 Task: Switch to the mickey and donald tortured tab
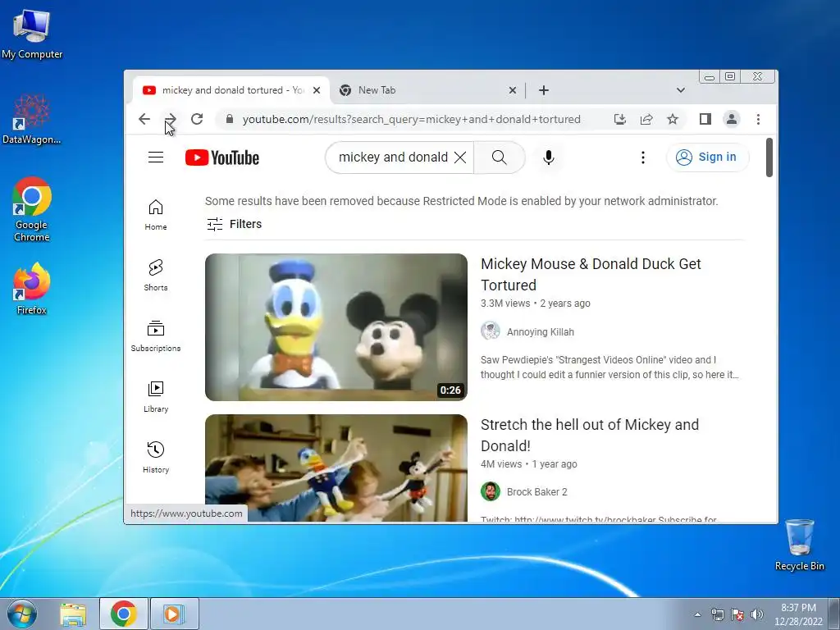click(x=231, y=90)
